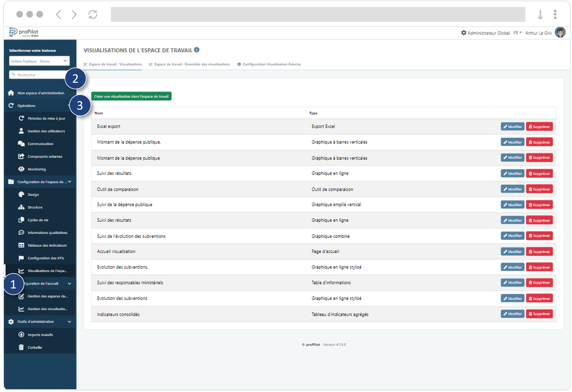Image resolution: width=572 pixels, height=392 pixels.
Task: Open Structure hierarchy icon in sidebar
Action: (21, 207)
